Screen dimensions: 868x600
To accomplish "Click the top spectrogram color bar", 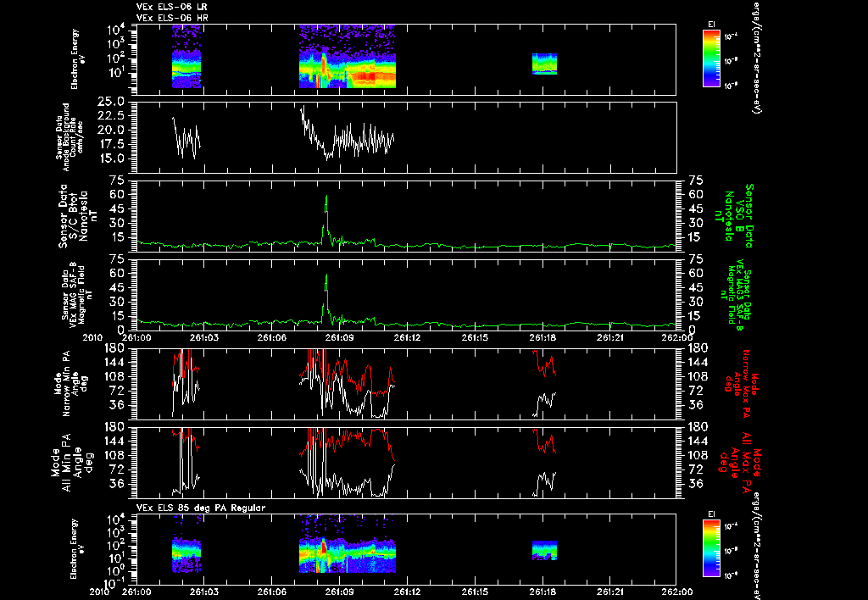I will point(711,58).
